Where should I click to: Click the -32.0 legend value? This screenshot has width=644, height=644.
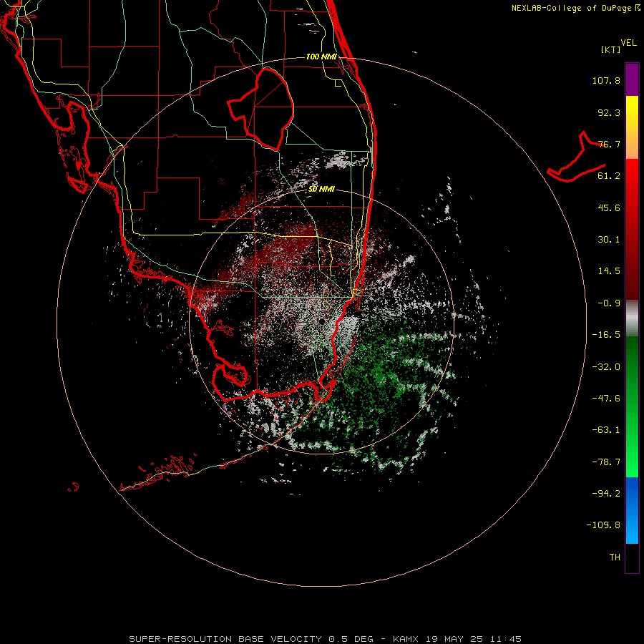606,367
